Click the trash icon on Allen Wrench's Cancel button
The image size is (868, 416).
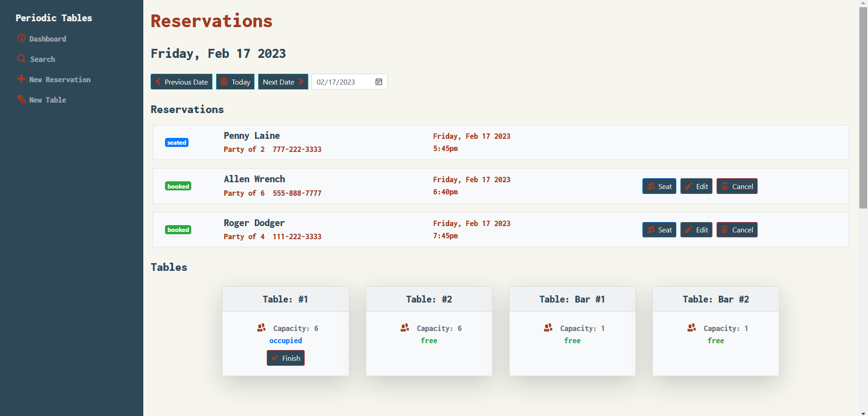(725, 186)
